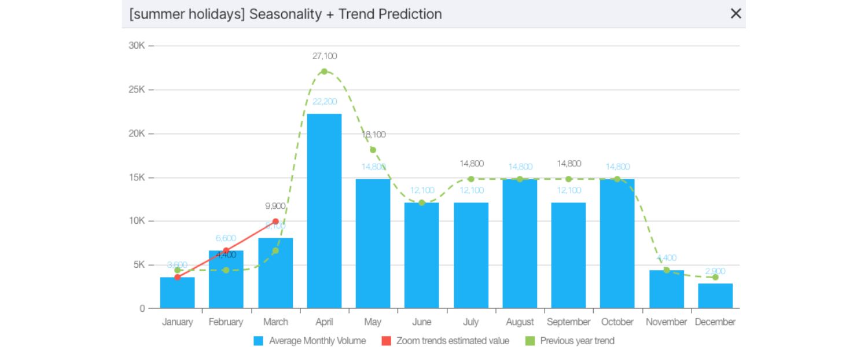Click the Previous year trend legend dot
This screenshot has width=868, height=347.
pyautogui.click(x=529, y=341)
